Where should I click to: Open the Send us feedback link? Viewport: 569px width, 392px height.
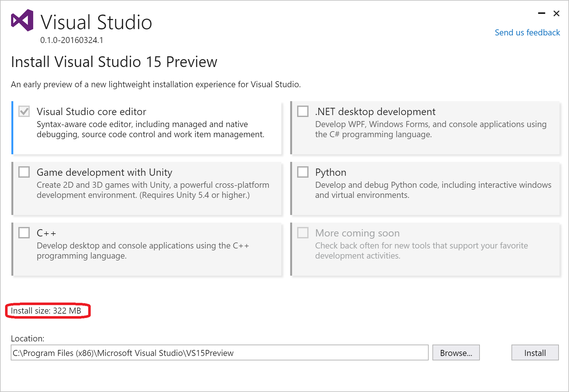527,33
